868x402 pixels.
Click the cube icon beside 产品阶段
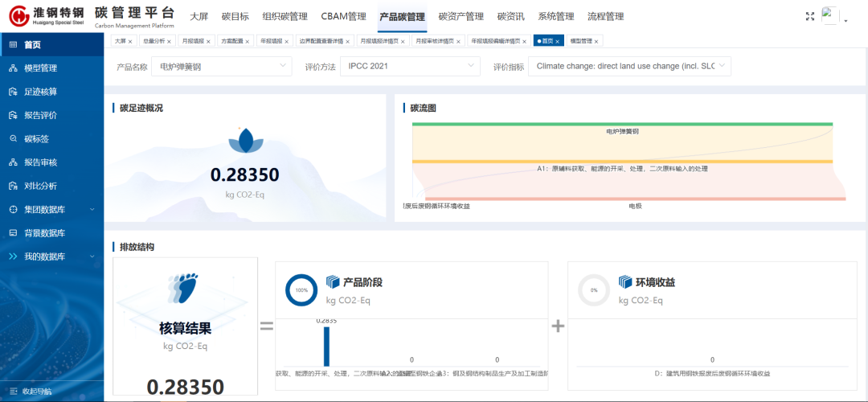[x=332, y=282]
